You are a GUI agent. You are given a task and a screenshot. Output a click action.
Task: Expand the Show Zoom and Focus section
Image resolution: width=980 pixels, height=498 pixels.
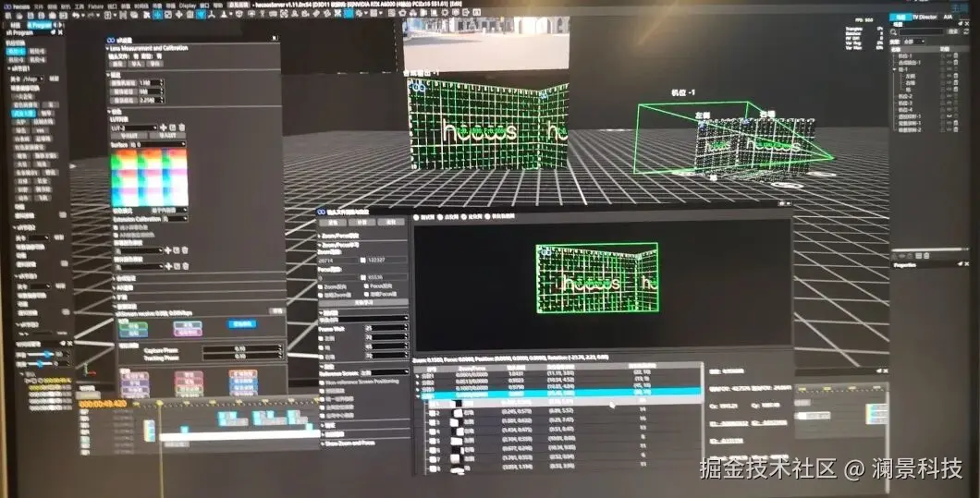point(323,443)
